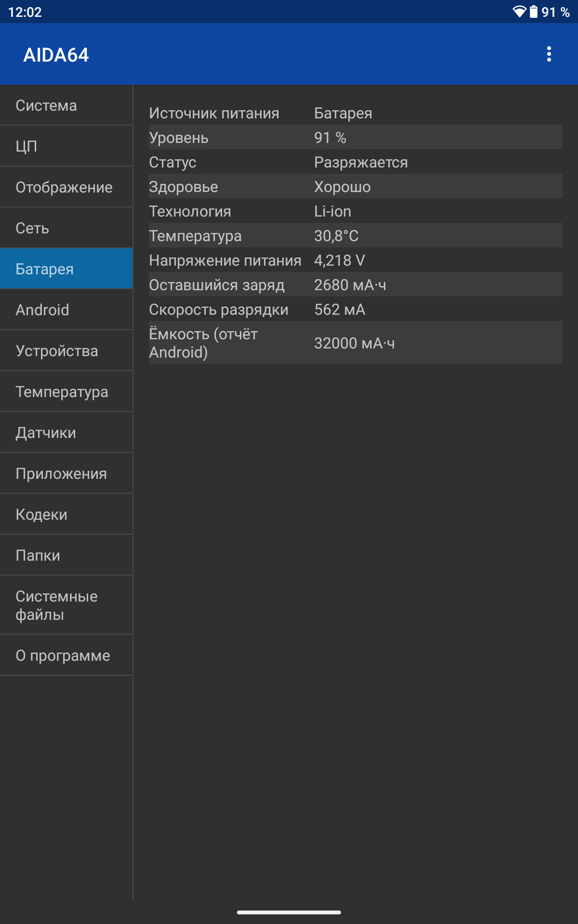Tap the AIDA64 app title
578x924 pixels.
56,55
